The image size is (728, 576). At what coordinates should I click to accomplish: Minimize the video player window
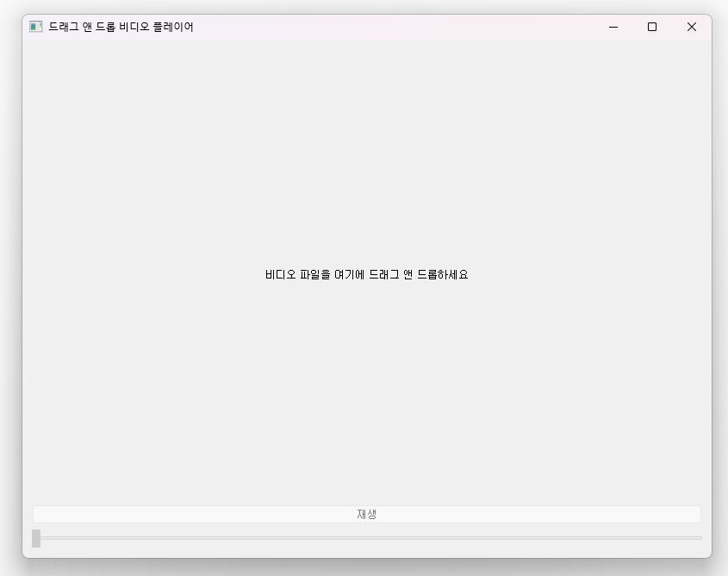pos(613,27)
